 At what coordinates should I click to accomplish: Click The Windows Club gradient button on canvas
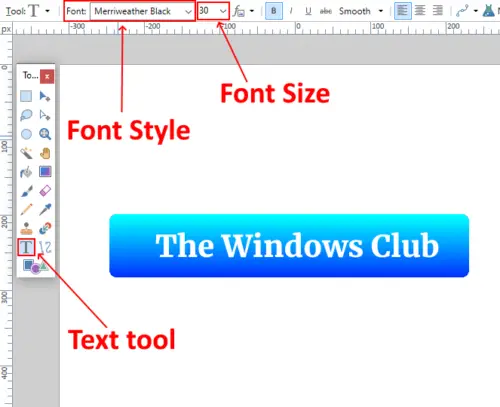[x=289, y=246]
